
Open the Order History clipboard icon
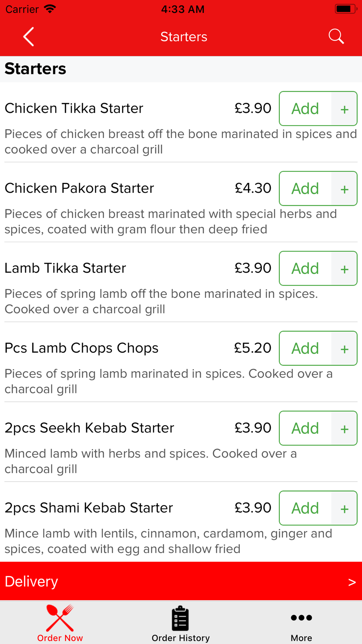tap(180, 618)
